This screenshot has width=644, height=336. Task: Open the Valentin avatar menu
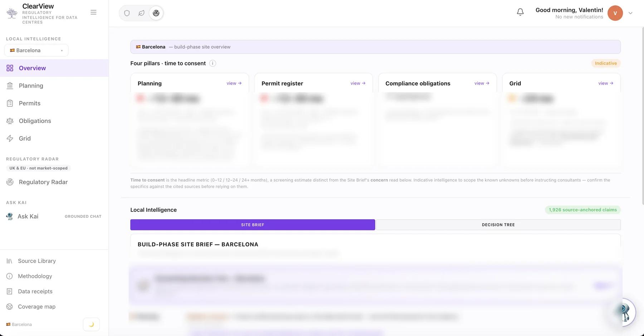click(x=615, y=13)
